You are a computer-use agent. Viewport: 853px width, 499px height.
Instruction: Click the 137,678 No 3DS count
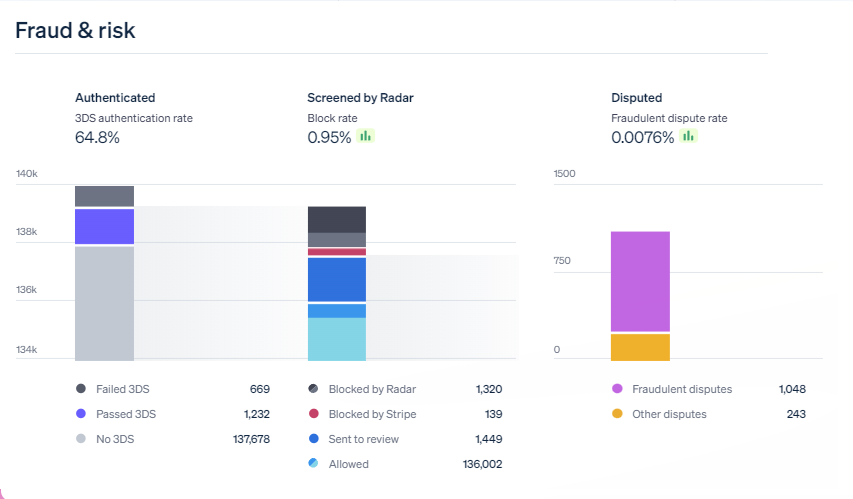pyautogui.click(x=251, y=439)
